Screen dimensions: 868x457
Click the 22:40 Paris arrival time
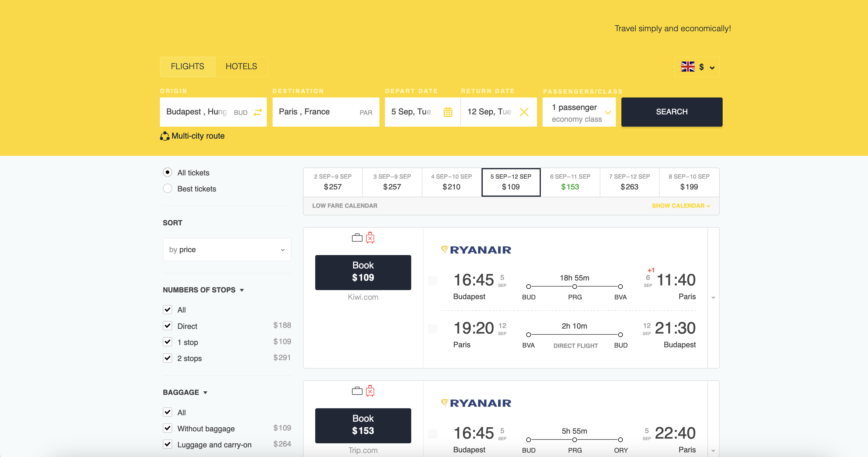pos(675,433)
